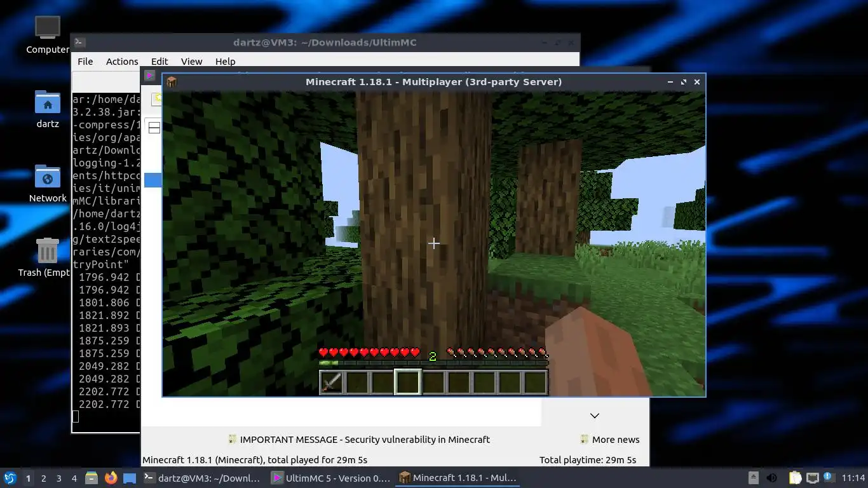
Task: Select the sixth hotbar slot in Minecraft
Action: point(458,383)
